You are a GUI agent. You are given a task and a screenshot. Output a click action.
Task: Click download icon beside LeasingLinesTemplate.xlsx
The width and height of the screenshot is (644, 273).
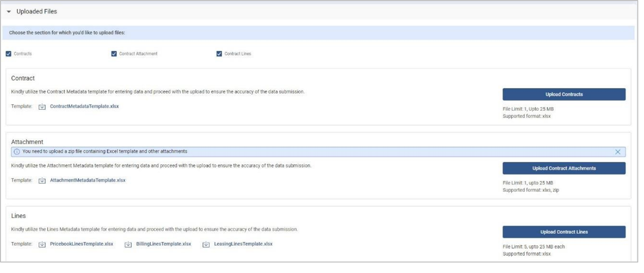click(x=206, y=244)
